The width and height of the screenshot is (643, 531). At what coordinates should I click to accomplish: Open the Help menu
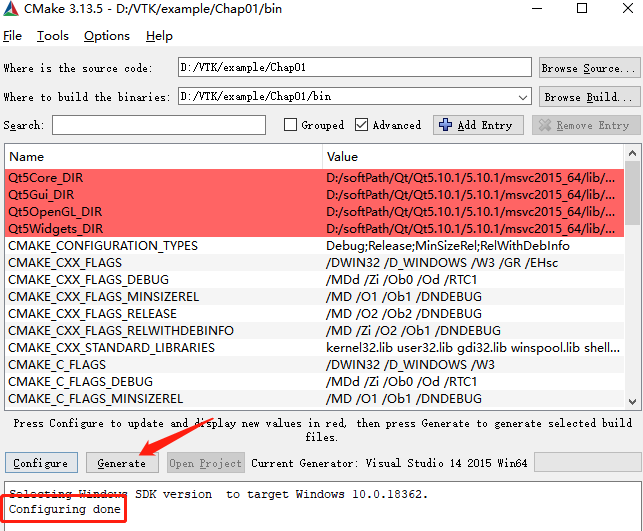point(159,36)
